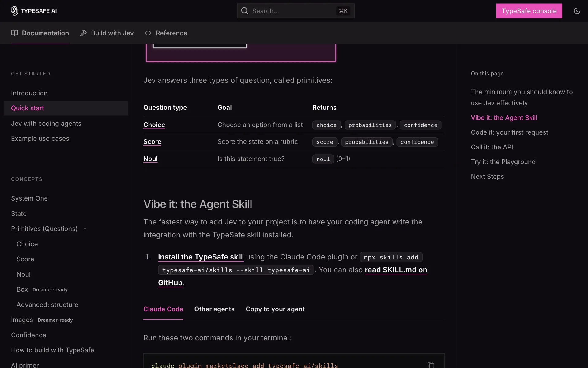Screen dimensions: 588x368
Task: Select the Claude Code tab
Action: 163,309
